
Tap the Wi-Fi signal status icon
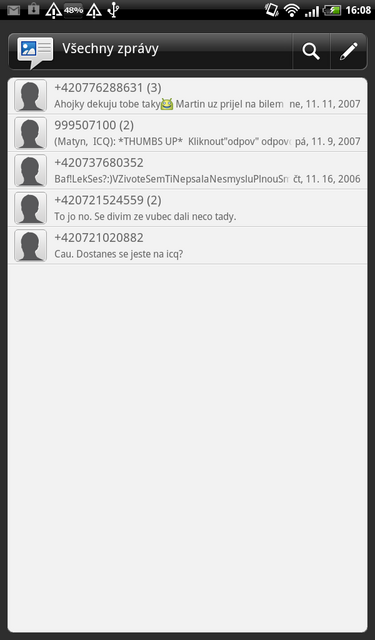click(291, 10)
